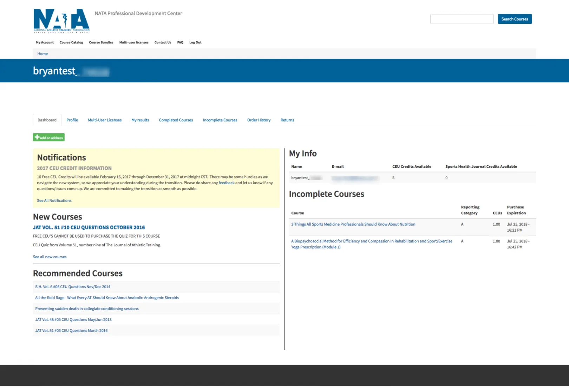Open My Account menu
The height and width of the screenshot is (392, 569).
tap(45, 42)
